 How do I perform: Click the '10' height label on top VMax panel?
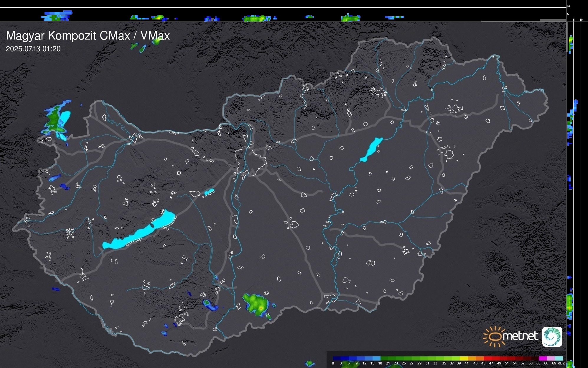[x=568, y=6]
